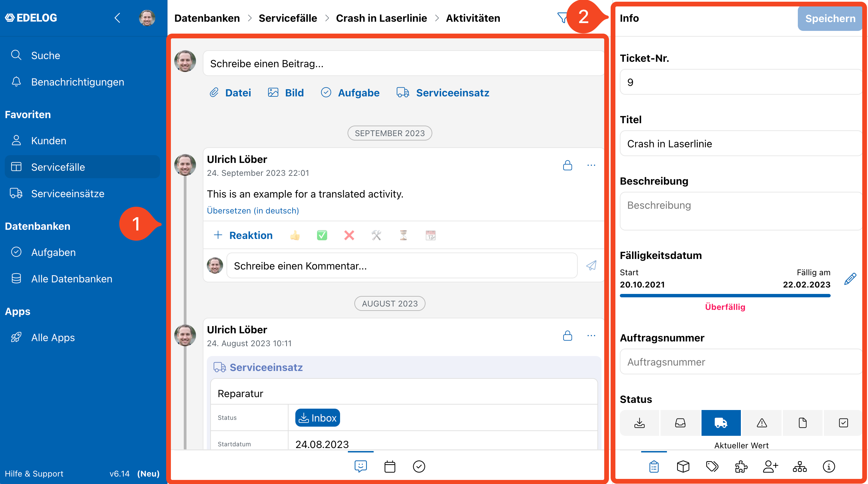Collapse the sidebar with the back chevron

[117, 18]
